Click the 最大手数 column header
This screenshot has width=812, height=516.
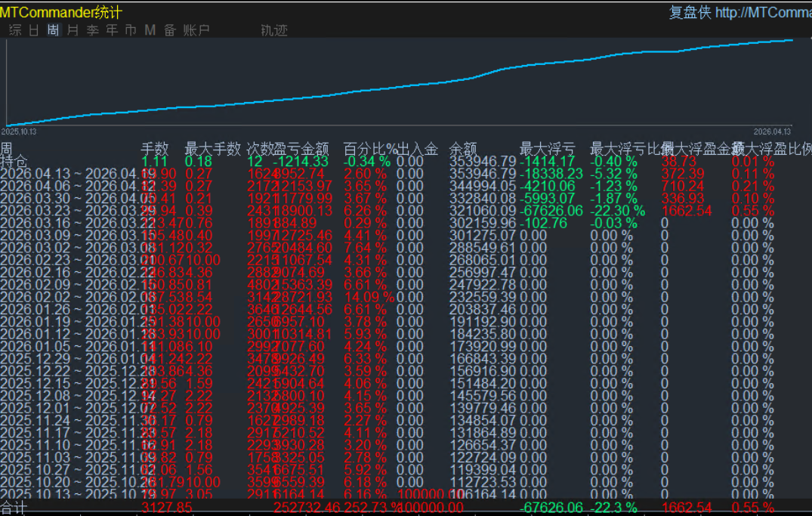click(213, 149)
